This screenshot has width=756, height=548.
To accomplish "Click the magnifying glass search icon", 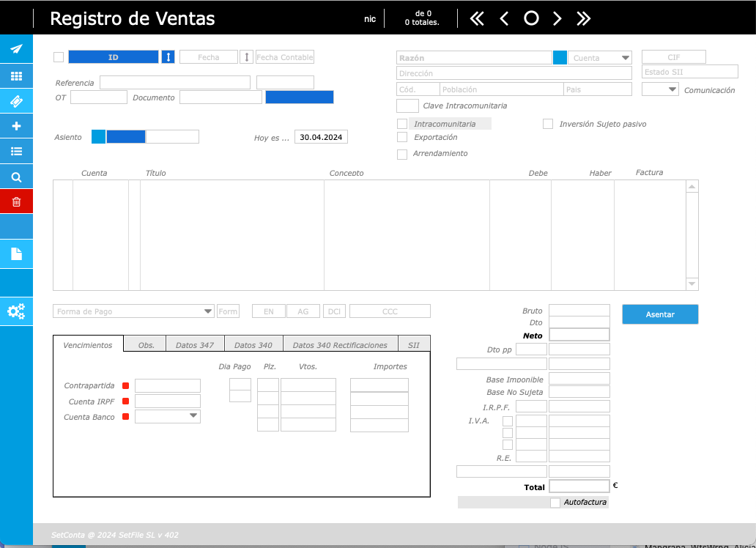I will coord(16,177).
